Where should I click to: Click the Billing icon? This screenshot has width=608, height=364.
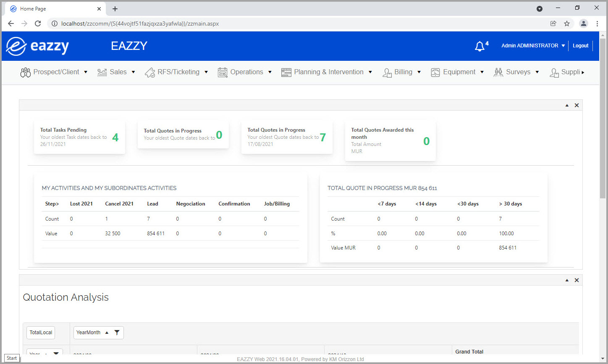click(387, 73)
